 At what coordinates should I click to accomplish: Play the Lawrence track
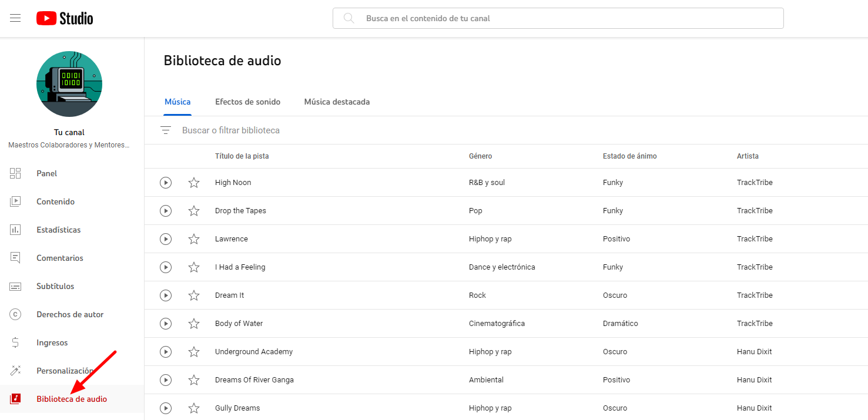coord(166,239)
